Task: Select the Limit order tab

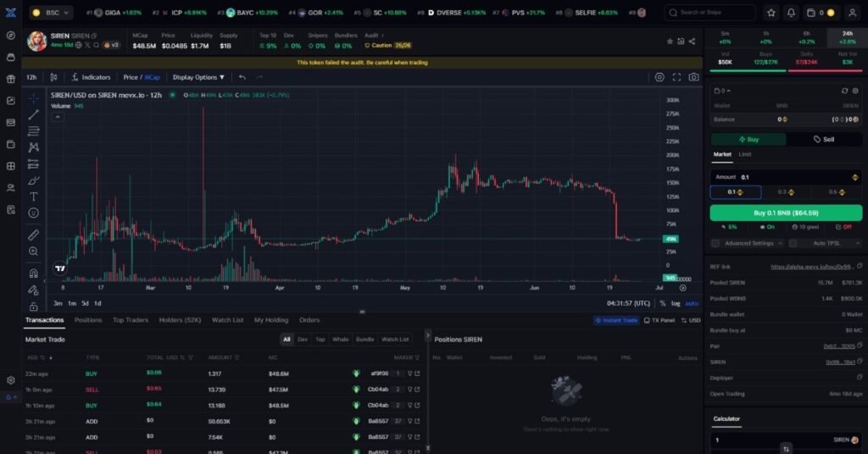Action: (x=745, y=154)
